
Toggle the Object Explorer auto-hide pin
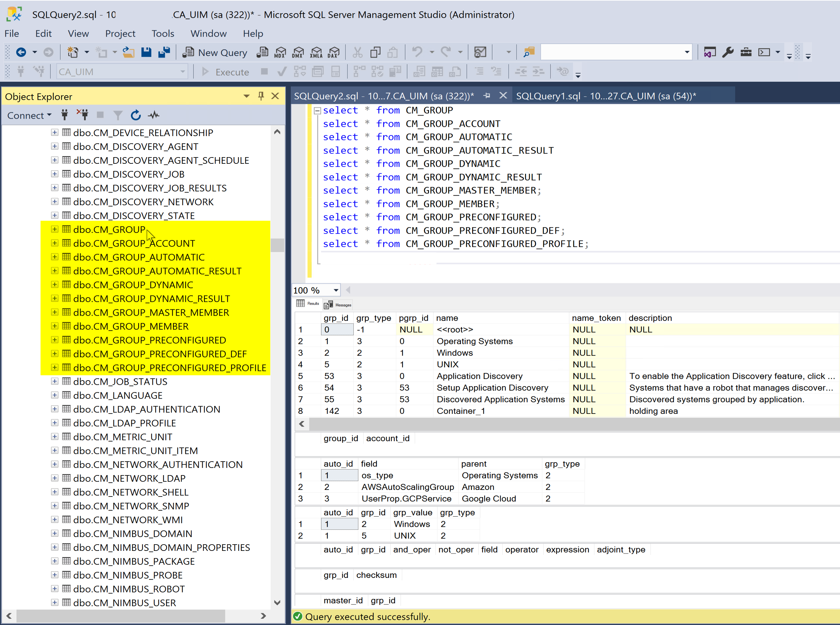pyautogui.click(x=261, y=96)
